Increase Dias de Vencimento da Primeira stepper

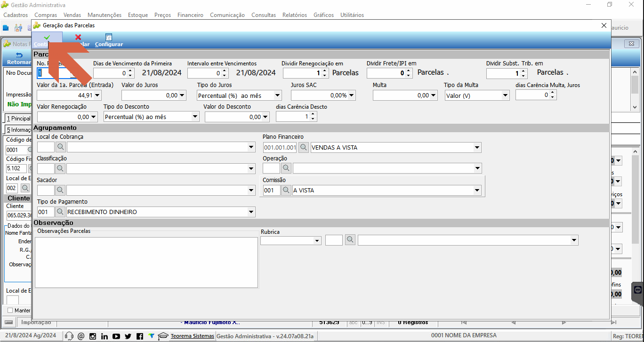pos(131,71)
